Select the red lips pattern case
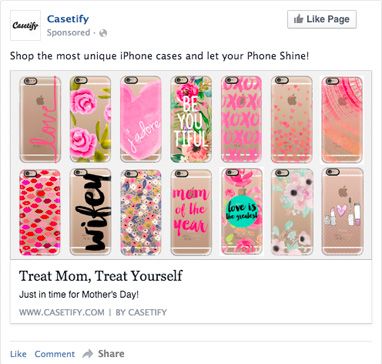Image resolution: width=382 pixels, height=364 pixels. (40, 212)
